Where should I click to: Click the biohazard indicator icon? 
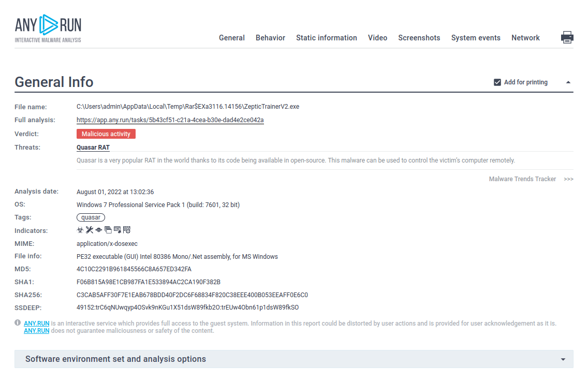click(80, 230)
